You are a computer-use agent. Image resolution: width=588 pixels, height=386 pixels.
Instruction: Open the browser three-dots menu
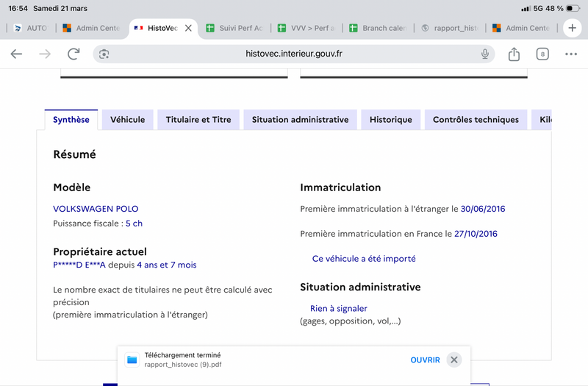click(571, 54)
